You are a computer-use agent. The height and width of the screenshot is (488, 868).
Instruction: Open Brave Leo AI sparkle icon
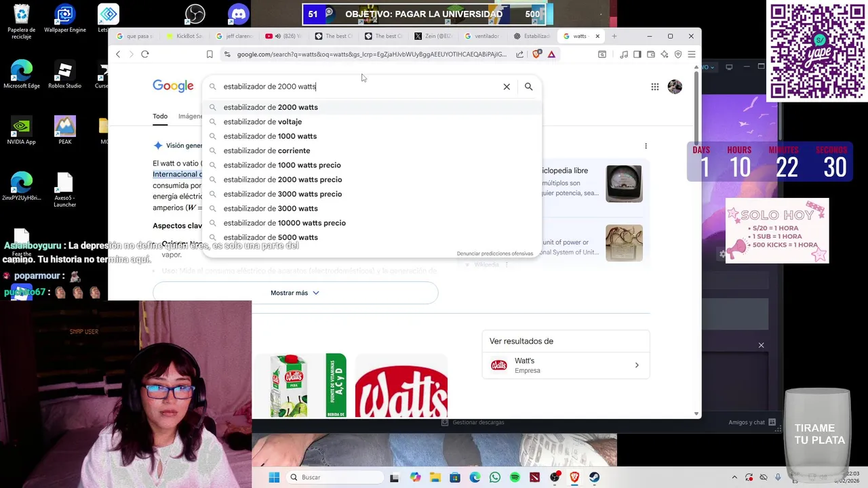pyautogui.click(x=665, y=54)
